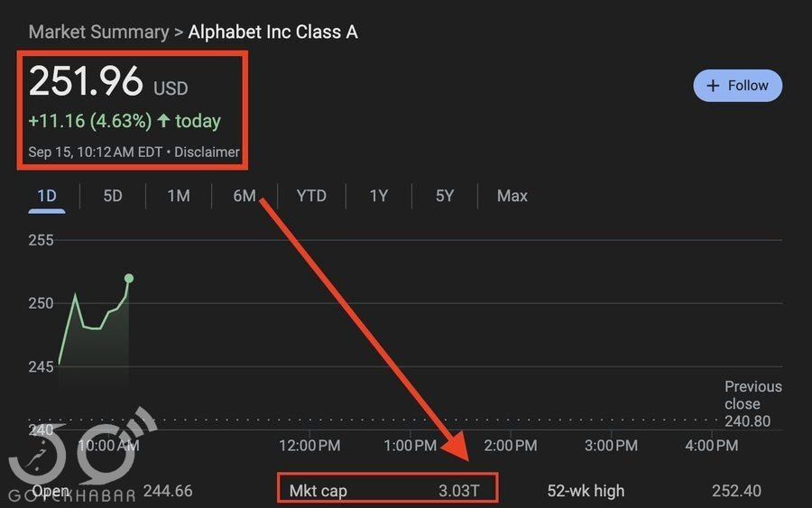This screenshot has width=812, height=508.
Task: Switch to the 1Y chart tab
Action: point(379,196)
